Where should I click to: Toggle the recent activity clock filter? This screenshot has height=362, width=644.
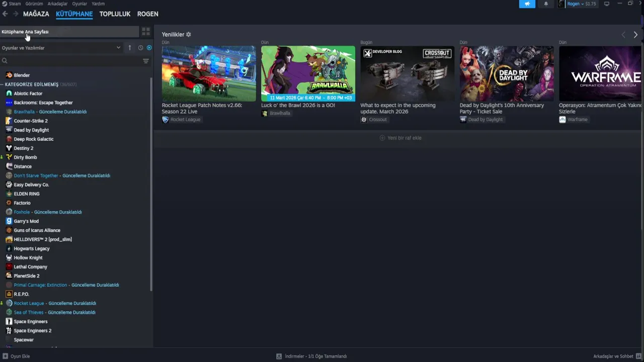click(140, 48)
